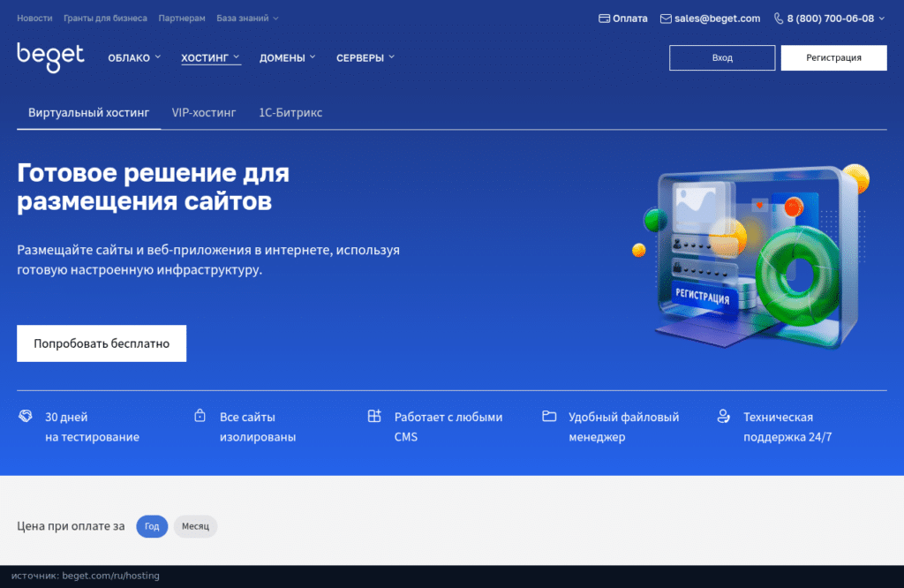Open the База знаний dropdown
904x588 pixels.
[x=247, y=19]
